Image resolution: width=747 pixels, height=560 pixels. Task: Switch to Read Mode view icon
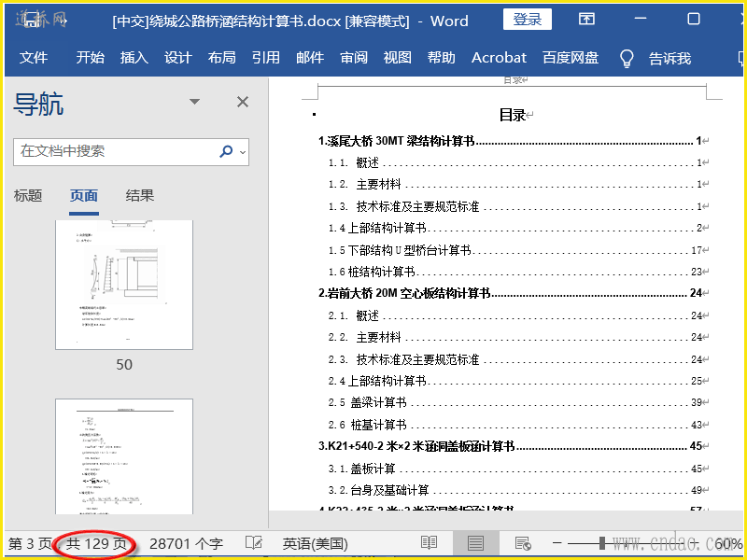click(430, 543)
